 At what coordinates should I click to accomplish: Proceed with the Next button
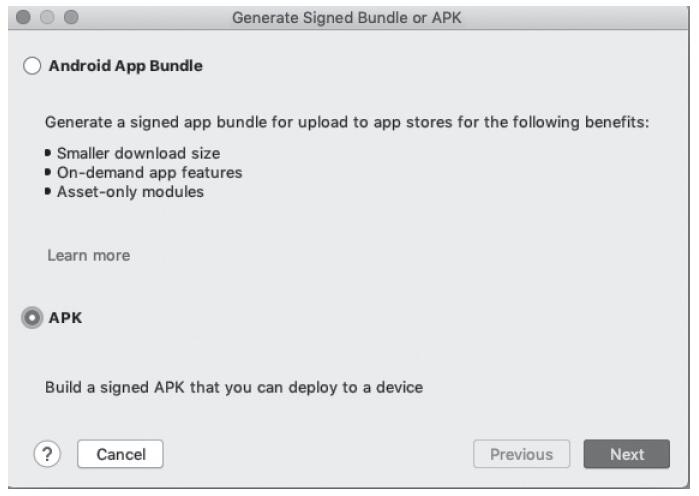coord(627,454)
